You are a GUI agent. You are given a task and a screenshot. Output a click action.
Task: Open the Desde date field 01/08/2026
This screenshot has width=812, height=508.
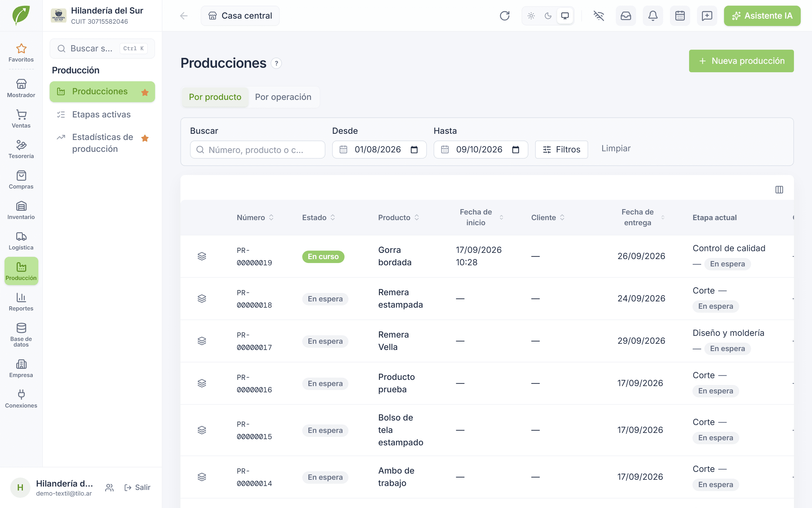[379, 150]
